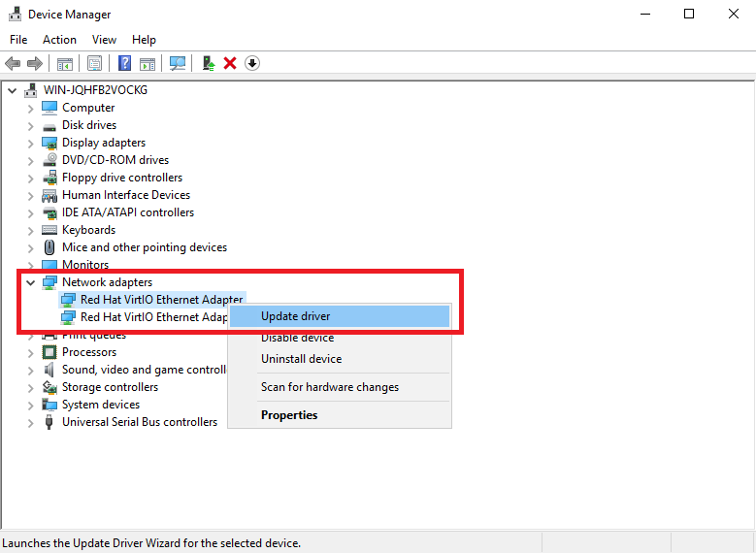The image size is (756, 553).
Task: Click the Device Manager title bar icon
Action: click(x=15, y=14)
